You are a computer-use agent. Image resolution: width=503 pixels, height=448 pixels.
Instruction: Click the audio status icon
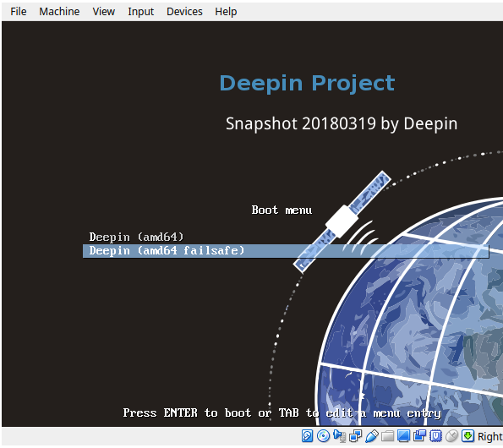339,436
